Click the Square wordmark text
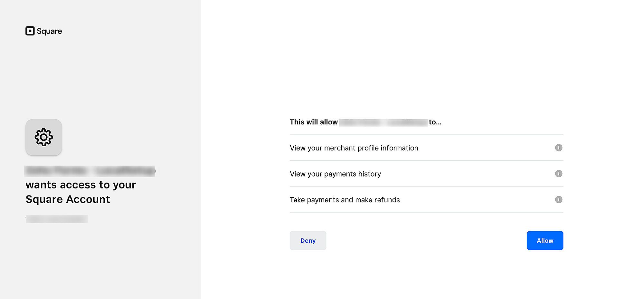Image resolution: width=644 pixels, height=299 pixels. click(x=49, y=31)
